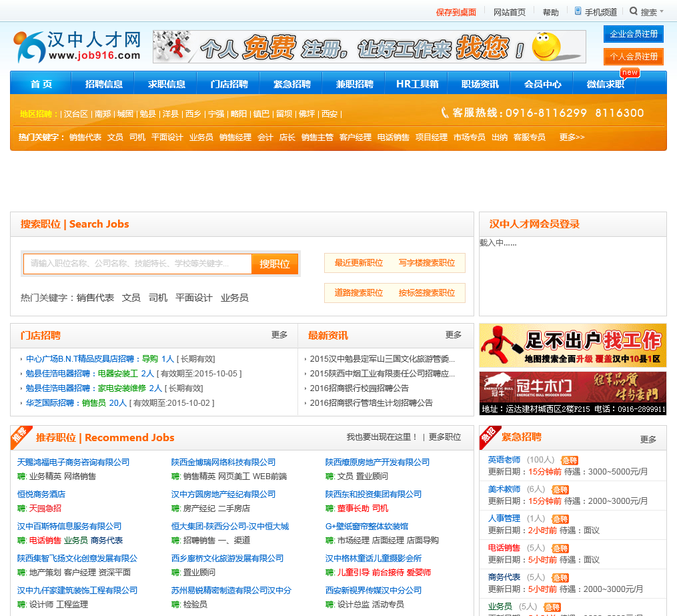Filter by region 勉县
Image resolution: width=677 pixels, height=616 pixels.
point(147,114)
